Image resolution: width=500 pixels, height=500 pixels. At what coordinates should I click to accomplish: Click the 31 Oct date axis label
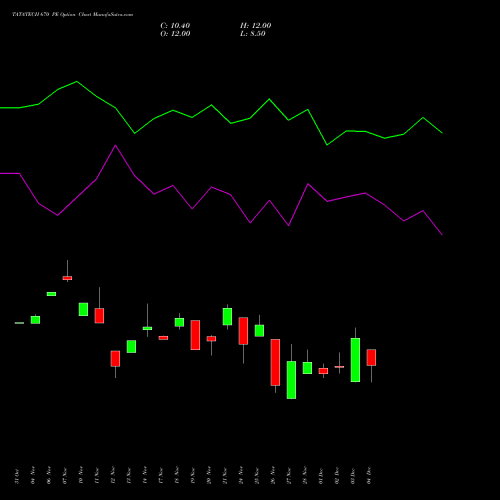coord(17,476)
